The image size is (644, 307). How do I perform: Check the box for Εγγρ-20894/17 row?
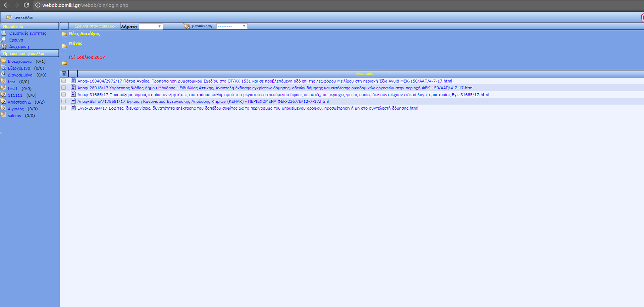coord(63,108)
